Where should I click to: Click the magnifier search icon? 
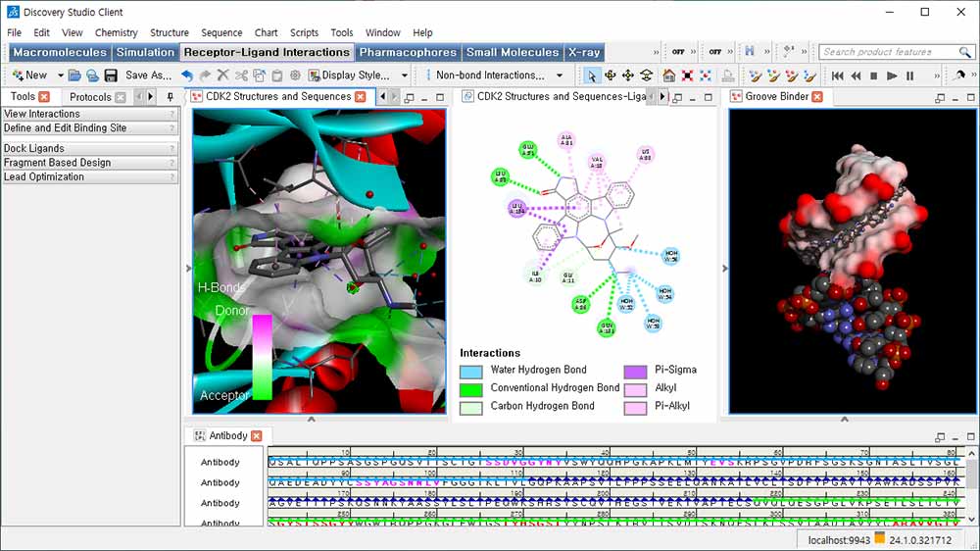pyautogui.click(x=965, y=52)
